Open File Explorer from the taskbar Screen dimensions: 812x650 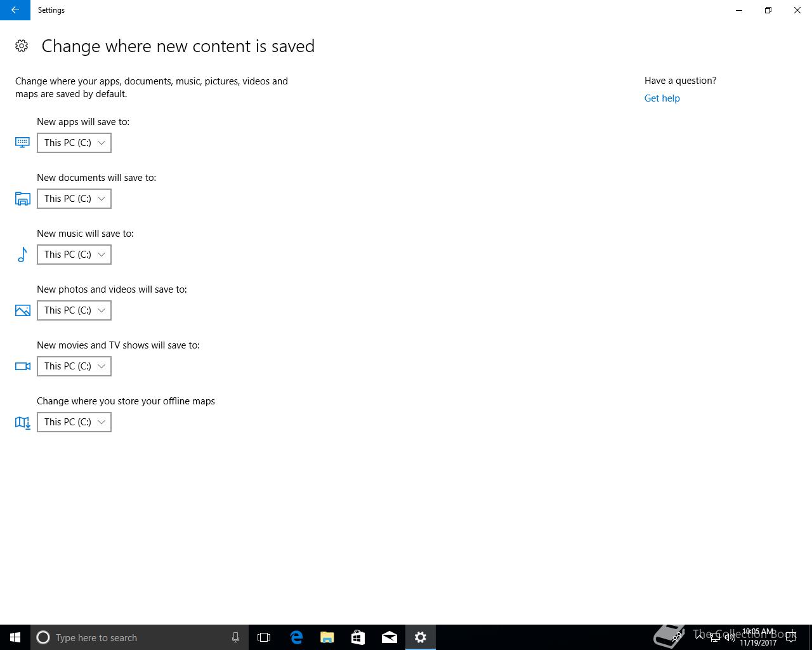pos(327,637)
